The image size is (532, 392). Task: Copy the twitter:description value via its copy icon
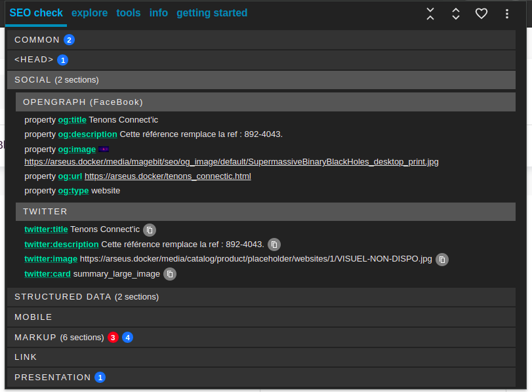(x=274, y=245)
